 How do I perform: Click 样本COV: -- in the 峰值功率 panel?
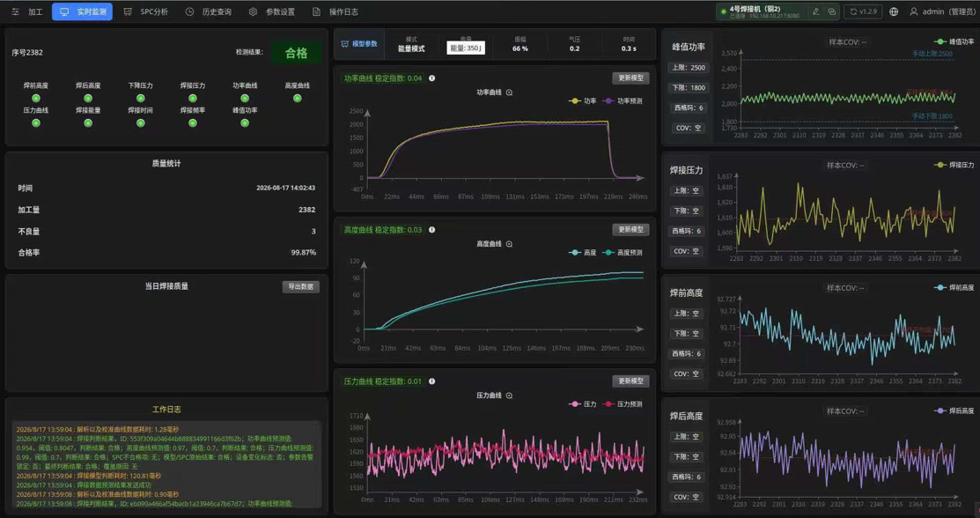847,42
